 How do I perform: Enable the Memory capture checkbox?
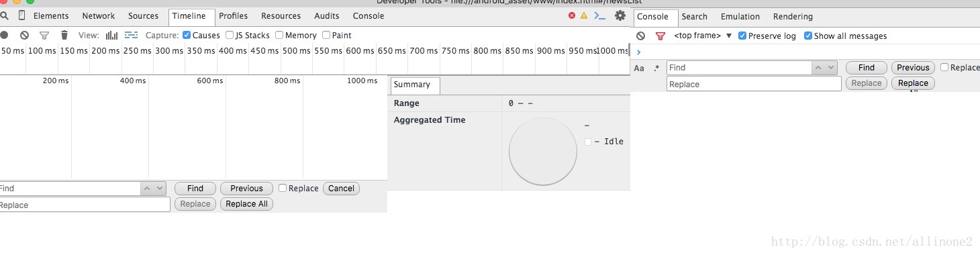click(x=296, y=35)
